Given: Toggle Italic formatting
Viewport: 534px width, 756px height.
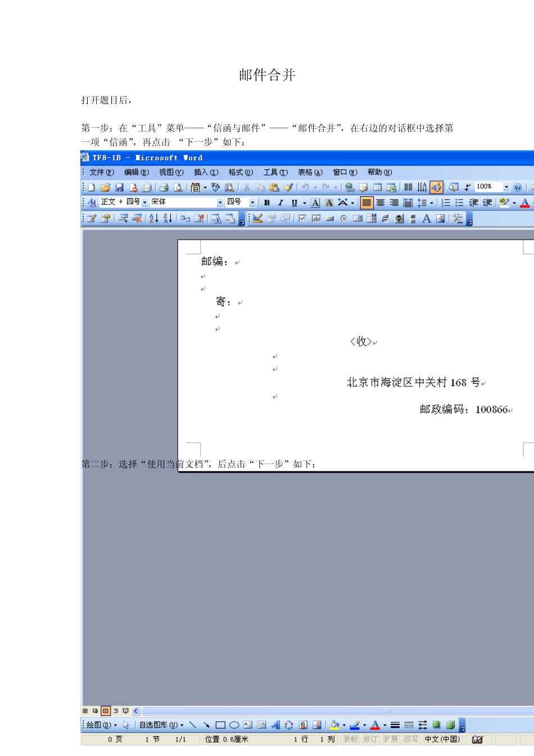Looking at the screenshot, I should click(x=280, y=202).
